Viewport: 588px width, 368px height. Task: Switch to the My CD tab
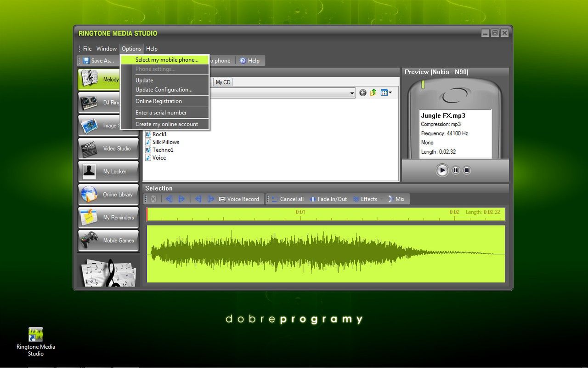click(223, 82)
